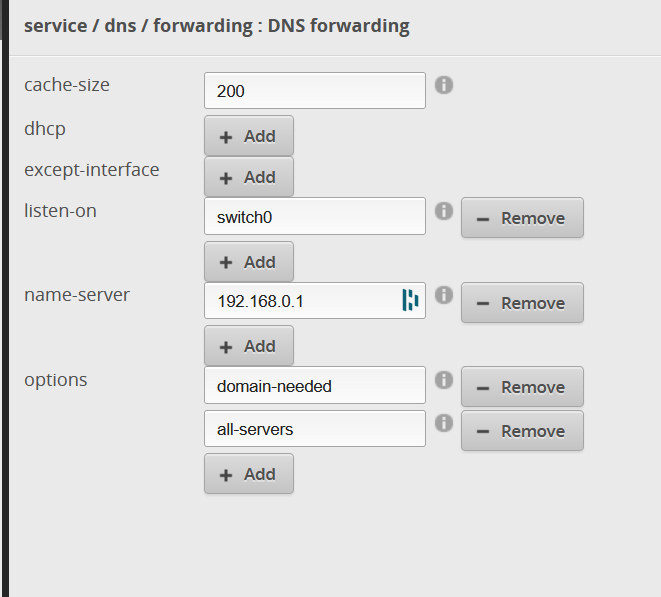
Task: Click info icon next to cache-size field
Action: pos(444,85)
